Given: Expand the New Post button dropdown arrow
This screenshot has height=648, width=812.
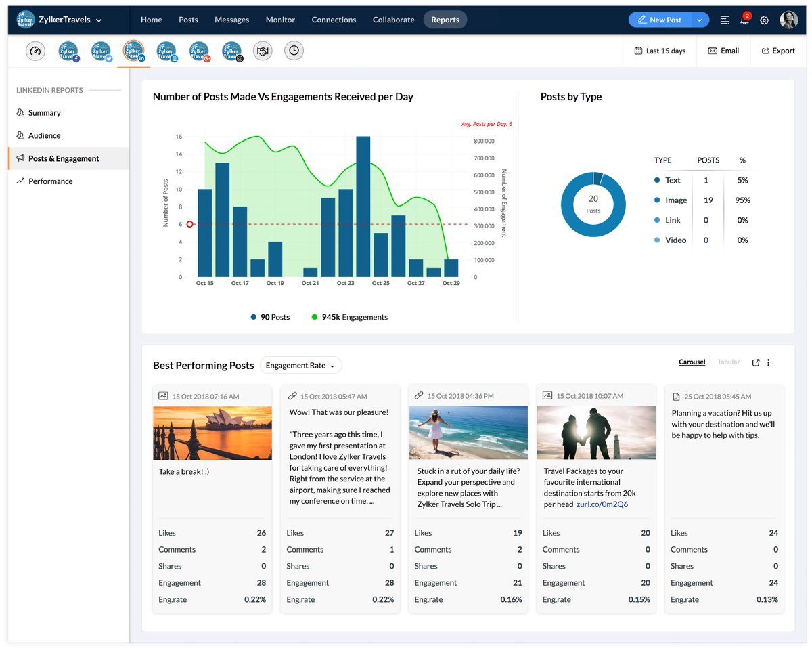Looking at the screenshot, I should (701, 20).
